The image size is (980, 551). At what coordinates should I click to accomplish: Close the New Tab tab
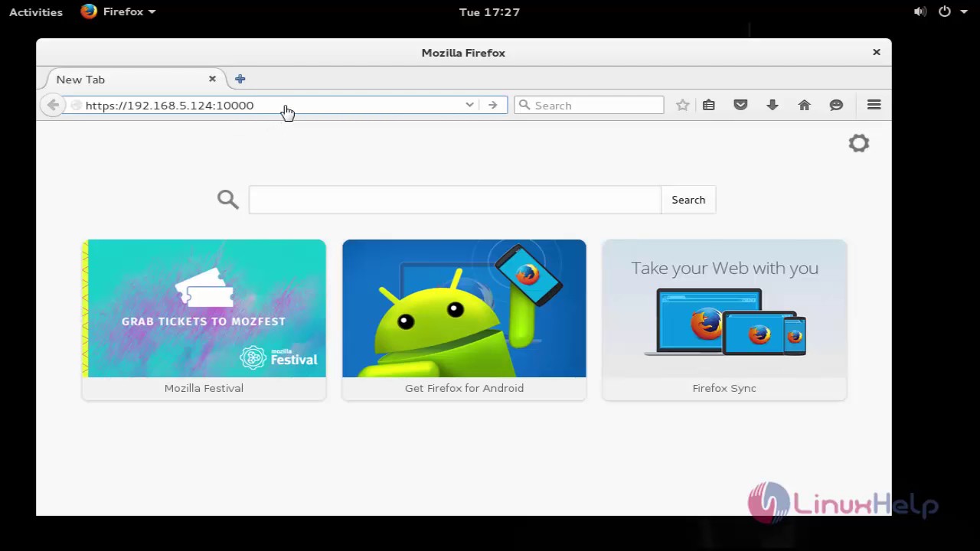pos(212,79)
